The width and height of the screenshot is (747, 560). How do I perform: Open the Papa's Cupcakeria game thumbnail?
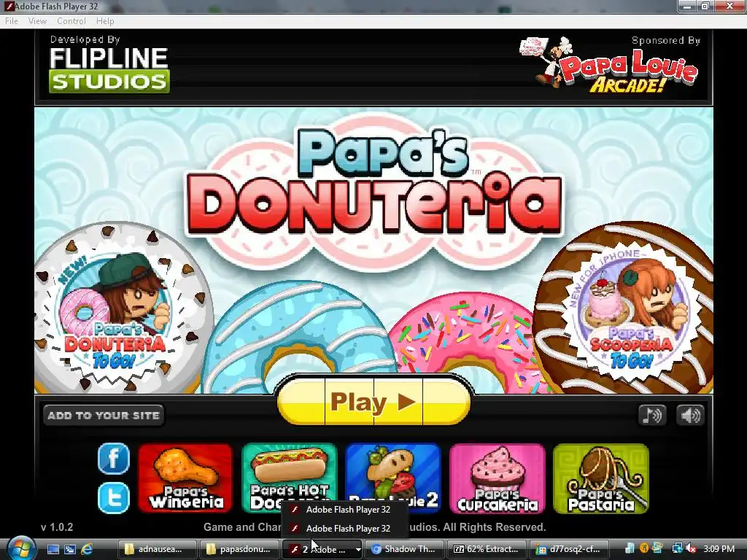[x=498, y=478]
